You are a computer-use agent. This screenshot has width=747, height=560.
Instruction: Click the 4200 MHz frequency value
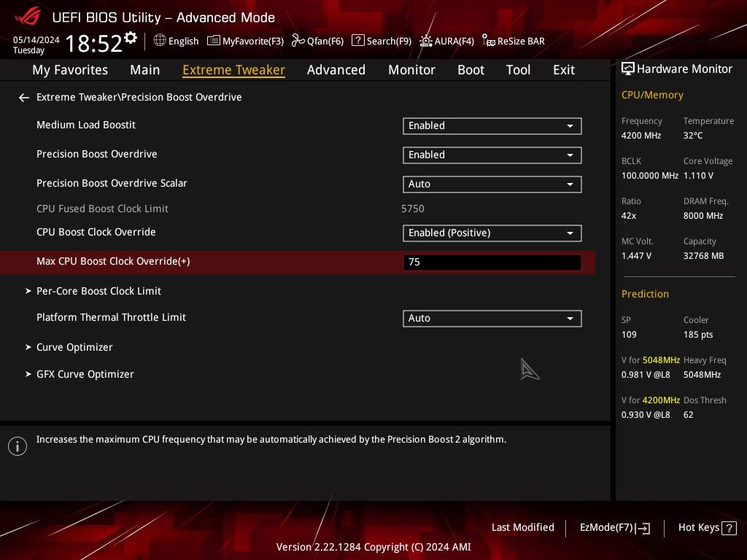641,136
